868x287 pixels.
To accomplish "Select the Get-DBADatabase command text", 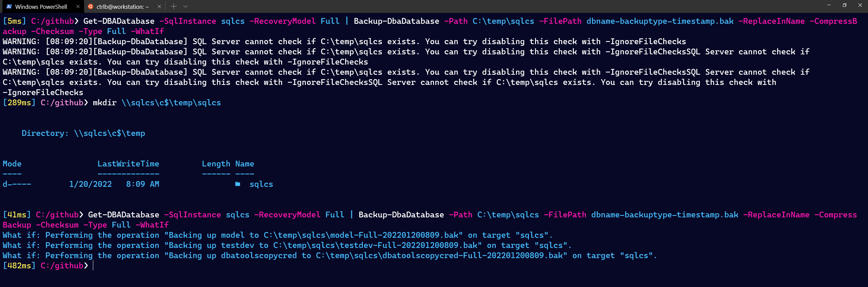I will pos(119,21).
